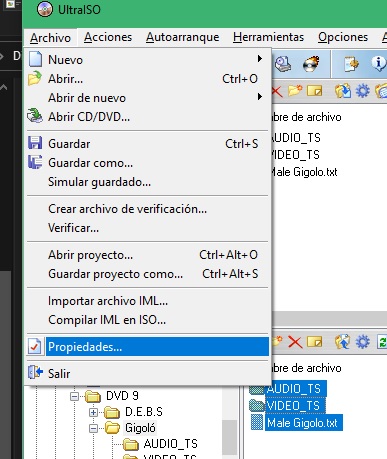
Task: Open the Autoarranque menu
Action: point(183,37)
